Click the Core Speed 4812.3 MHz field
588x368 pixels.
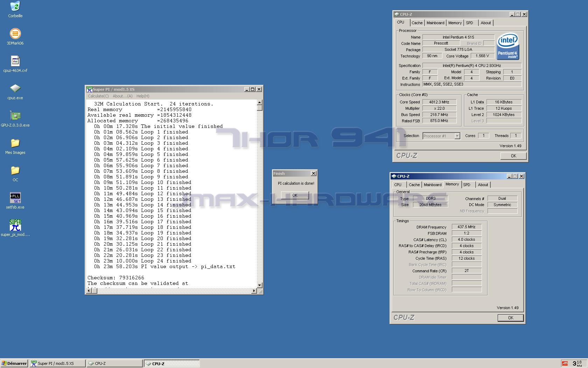439,102
